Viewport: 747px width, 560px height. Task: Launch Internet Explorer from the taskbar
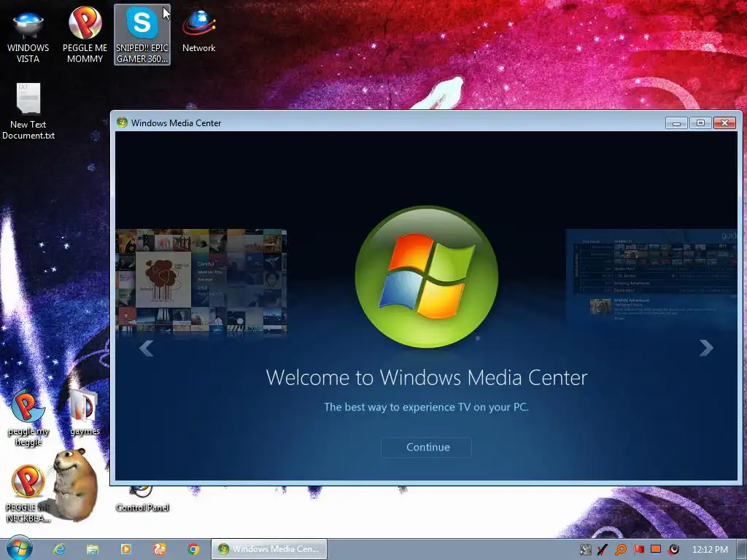point(58,549)
